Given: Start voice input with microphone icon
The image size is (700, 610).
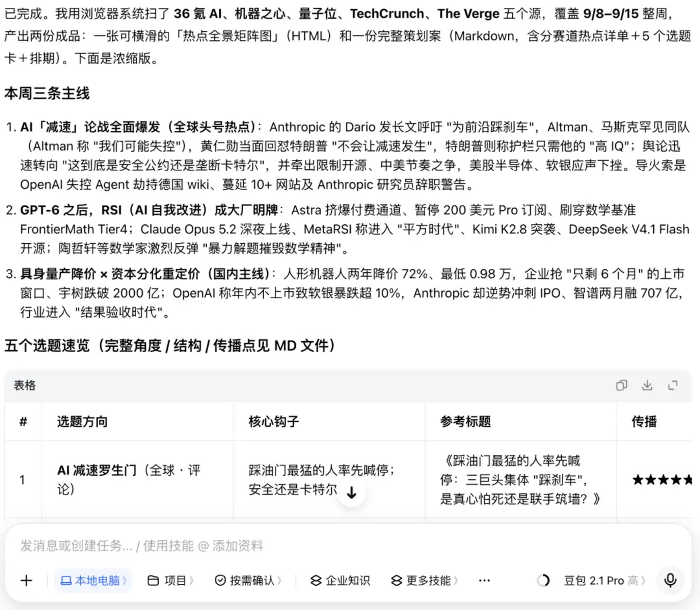Looking at the screenshot, I should 670,580.
